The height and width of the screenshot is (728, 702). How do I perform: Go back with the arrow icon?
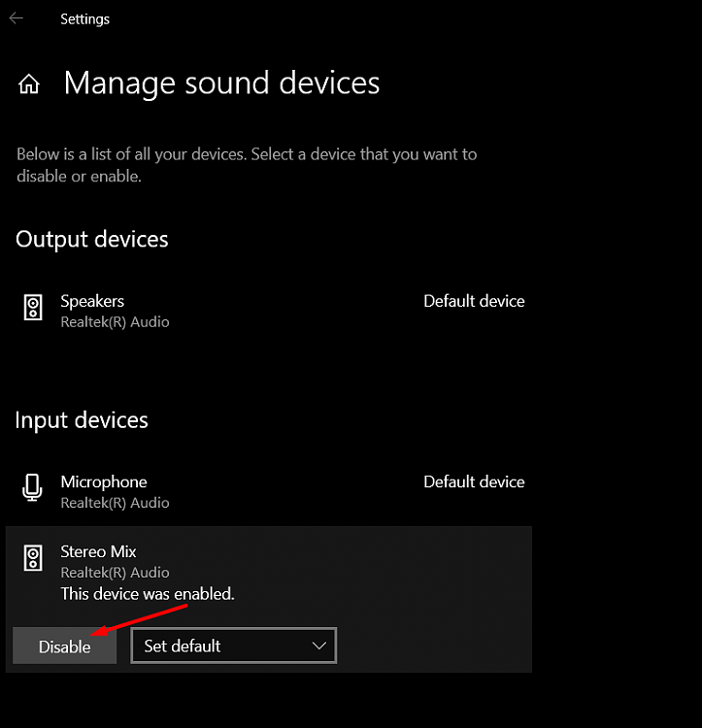(x=17, y=18)
